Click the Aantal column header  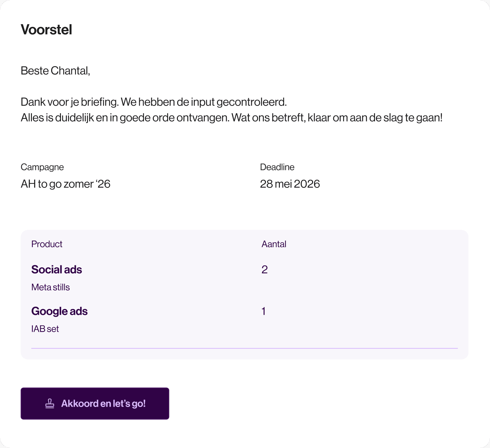274,244
